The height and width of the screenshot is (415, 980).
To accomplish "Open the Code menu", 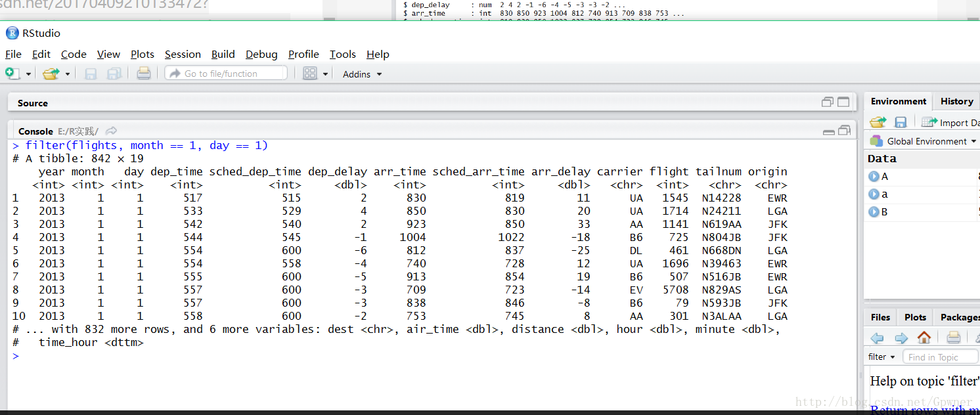I will (x=74, y=54).
